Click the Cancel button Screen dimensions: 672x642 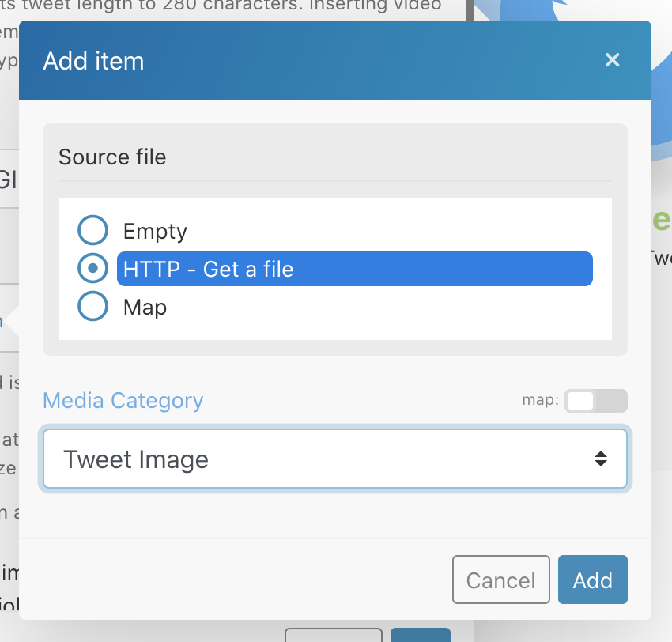tap(500, 580)
